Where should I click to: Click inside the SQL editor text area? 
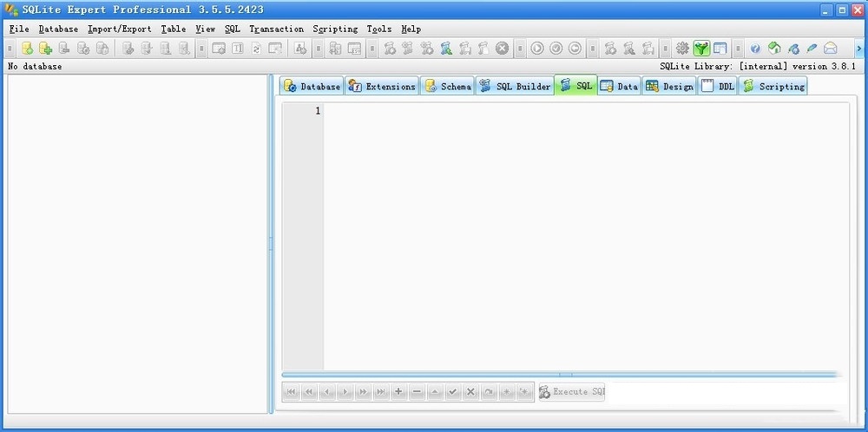pos(586,236)
